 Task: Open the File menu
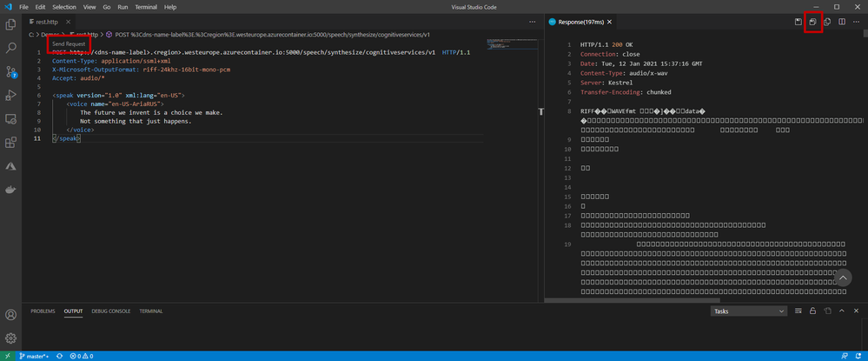[23, 7]
